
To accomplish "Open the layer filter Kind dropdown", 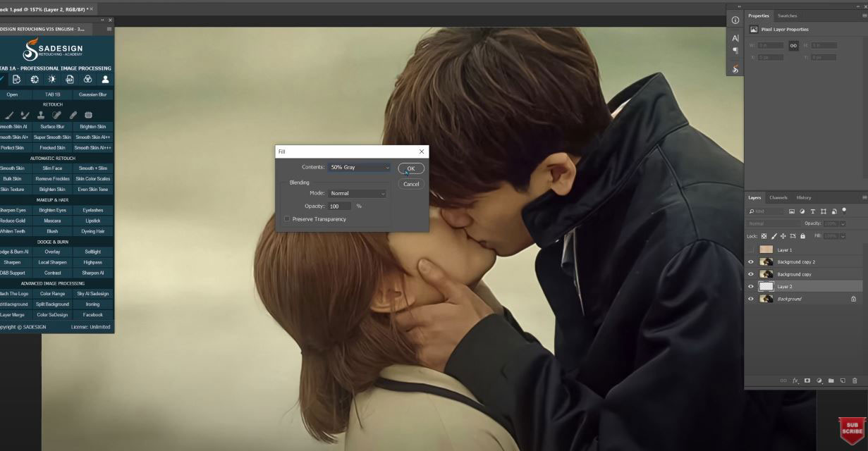I will (x=765, y=211).
